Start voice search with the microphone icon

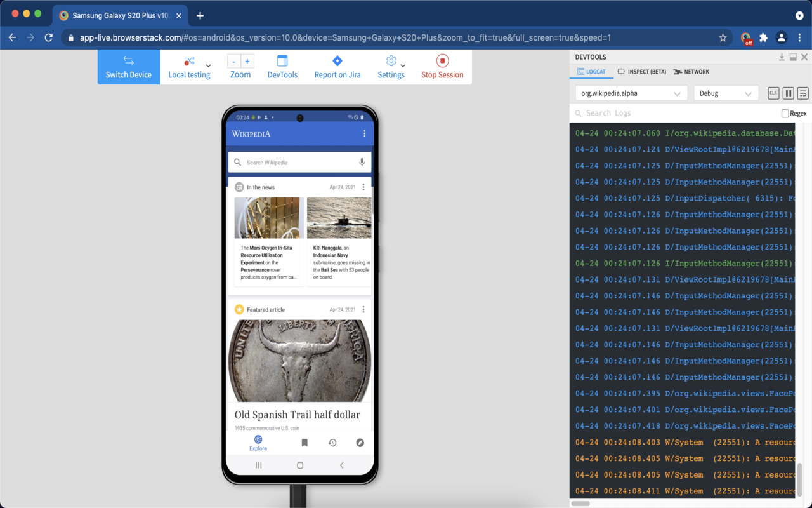362,162
